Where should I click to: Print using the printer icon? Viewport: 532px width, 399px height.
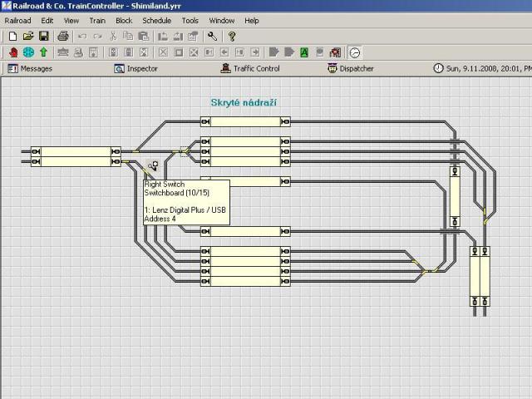(63, 36)
